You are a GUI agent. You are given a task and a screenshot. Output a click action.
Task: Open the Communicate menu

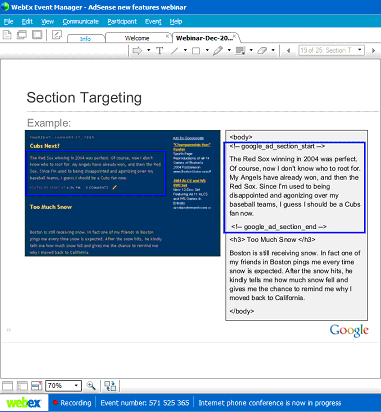pos(81,22)
